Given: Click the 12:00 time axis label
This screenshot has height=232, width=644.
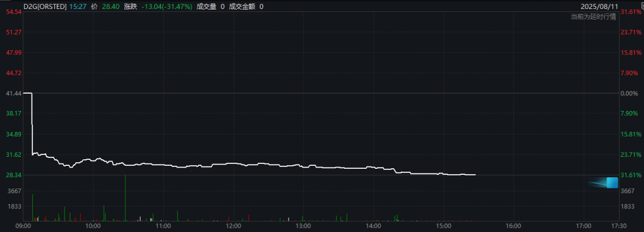Looking at the screenshot, I should click(x=233, y=226).
